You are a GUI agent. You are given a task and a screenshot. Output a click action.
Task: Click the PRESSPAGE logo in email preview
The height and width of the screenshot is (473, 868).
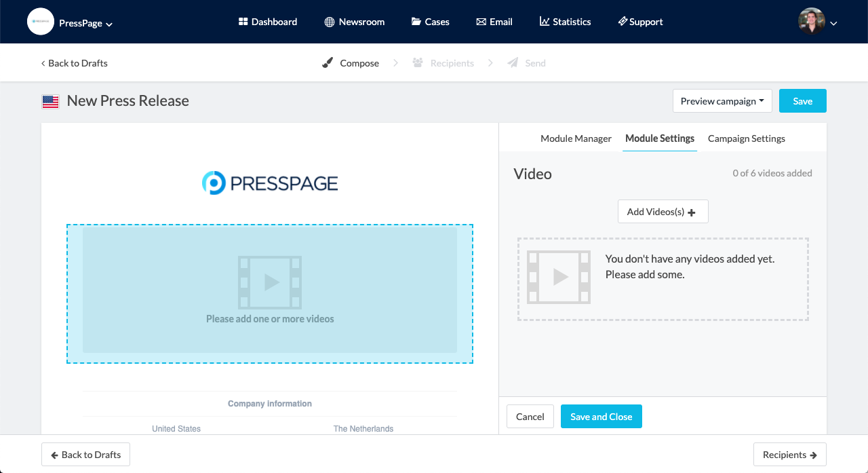coord(270,183)
